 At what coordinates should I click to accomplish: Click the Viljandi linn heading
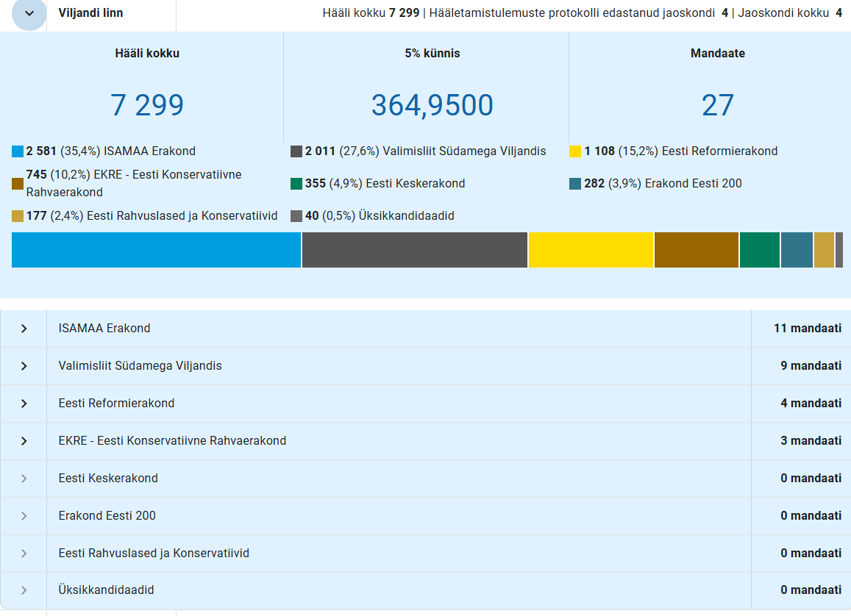[90, 13]
